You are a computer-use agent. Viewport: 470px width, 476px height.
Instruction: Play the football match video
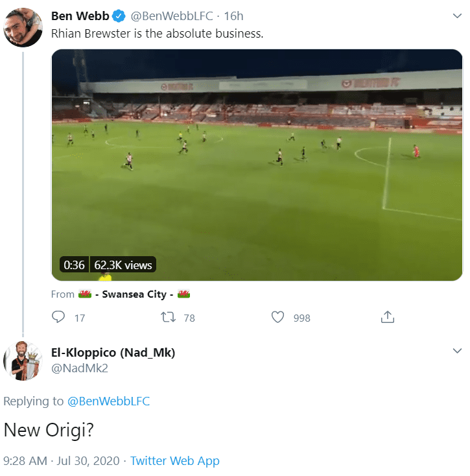tap(257, 165)
